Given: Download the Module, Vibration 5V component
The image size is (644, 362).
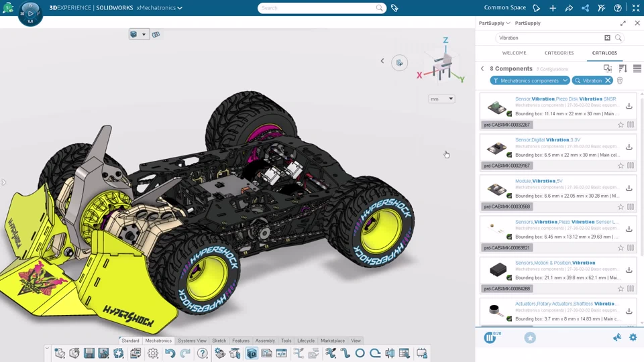Looking at the screenshot, I should pos(629,188).
